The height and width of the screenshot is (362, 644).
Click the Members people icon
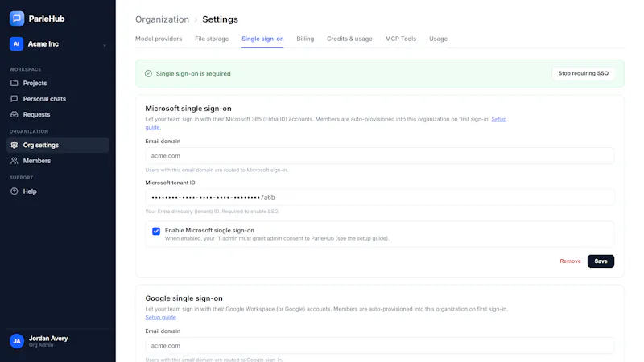click(x=14, y=161)
